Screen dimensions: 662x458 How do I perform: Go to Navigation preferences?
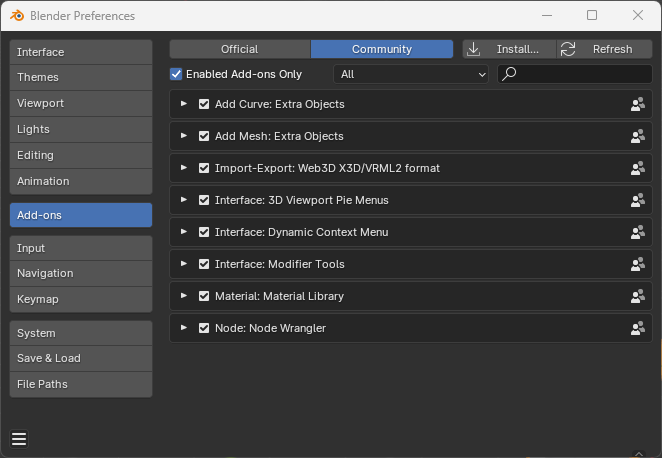81,274
